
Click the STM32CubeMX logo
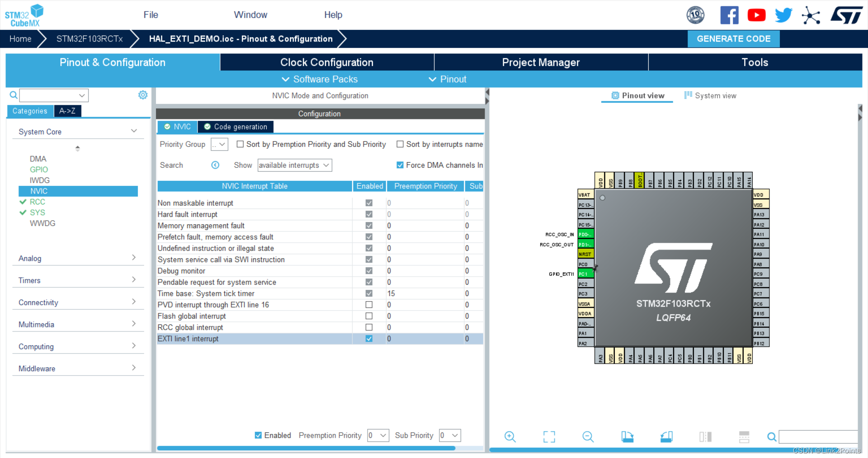(24, 16)
